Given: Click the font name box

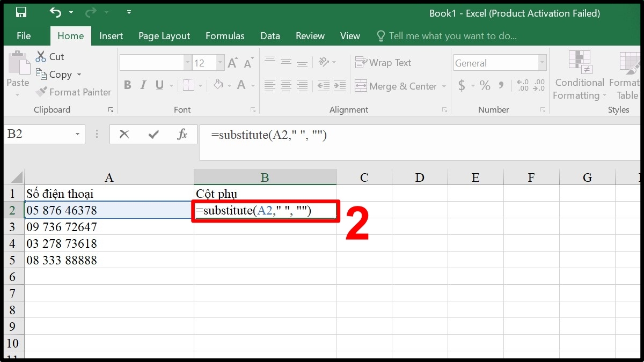Looking at the screenshot, I should tap(151, 63).
